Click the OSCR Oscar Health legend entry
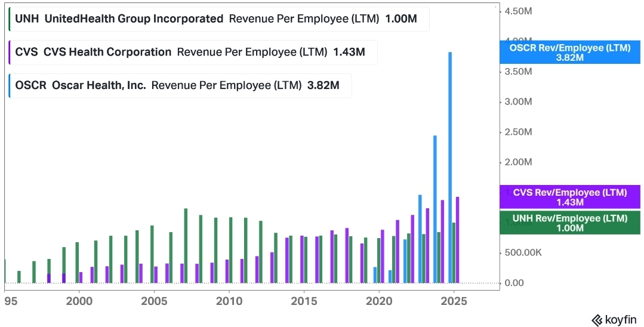This screenshot has height=327, width=644. (x=180, y=85)
